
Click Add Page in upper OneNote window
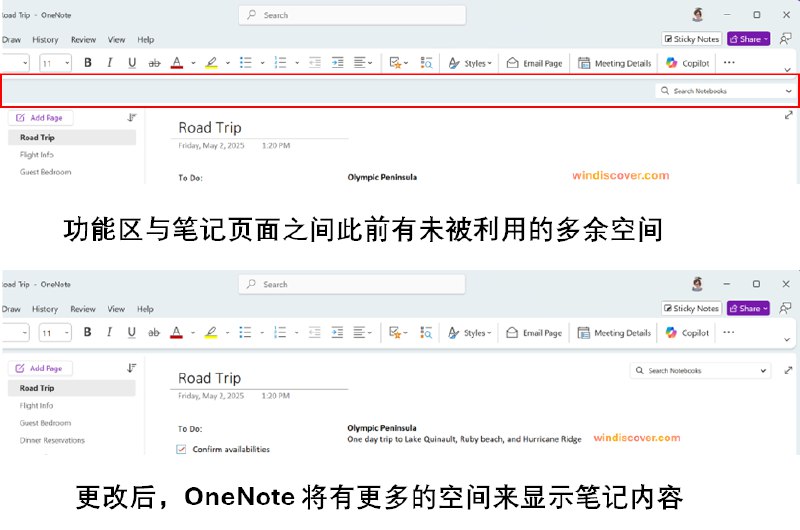40,118
